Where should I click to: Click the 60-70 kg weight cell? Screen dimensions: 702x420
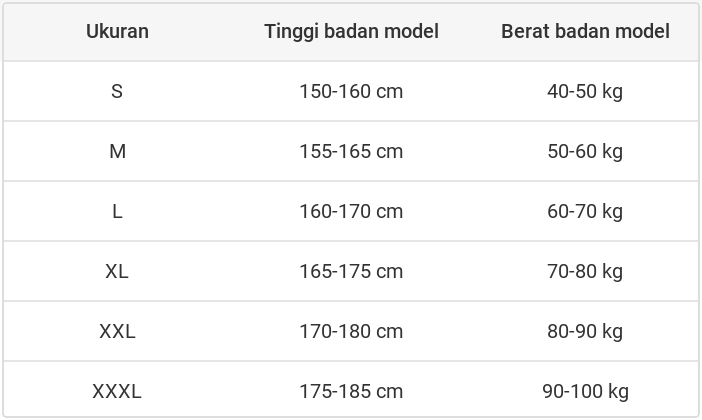(x=585, y=211)
